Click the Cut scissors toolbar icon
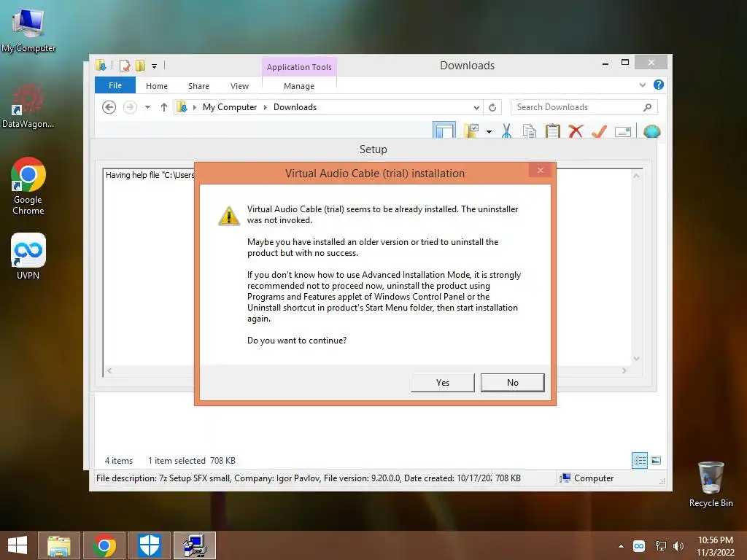Image resolution: width=747 pixels, height=560 pixels. (x=506, y=131)
